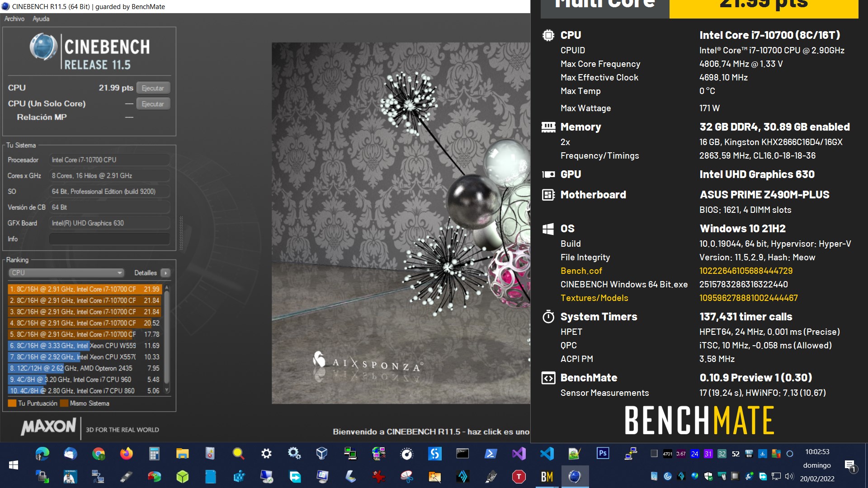This screenshot has height=488, width=868.
Task: Open the Bench.cof link in BenchMate
Action: pyautogui.click(x=581, y=271)
